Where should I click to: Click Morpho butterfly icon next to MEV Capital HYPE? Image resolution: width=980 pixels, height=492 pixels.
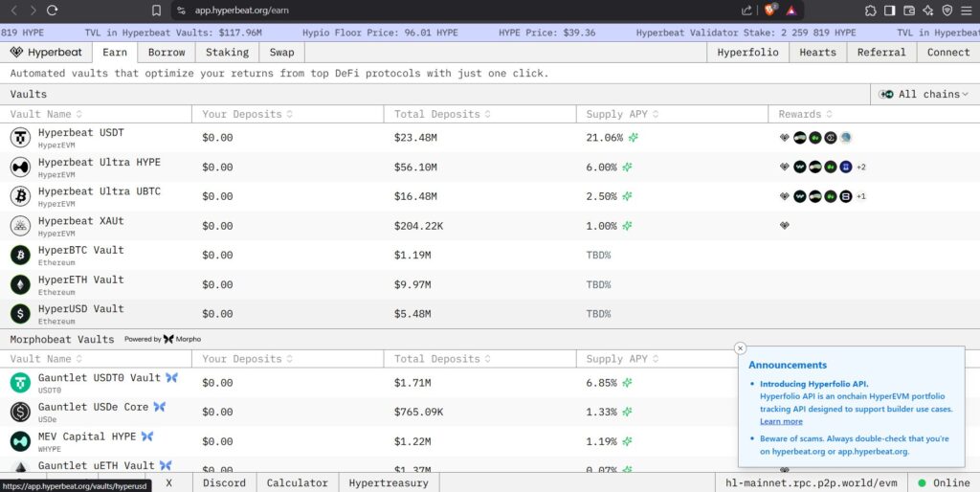146,436
